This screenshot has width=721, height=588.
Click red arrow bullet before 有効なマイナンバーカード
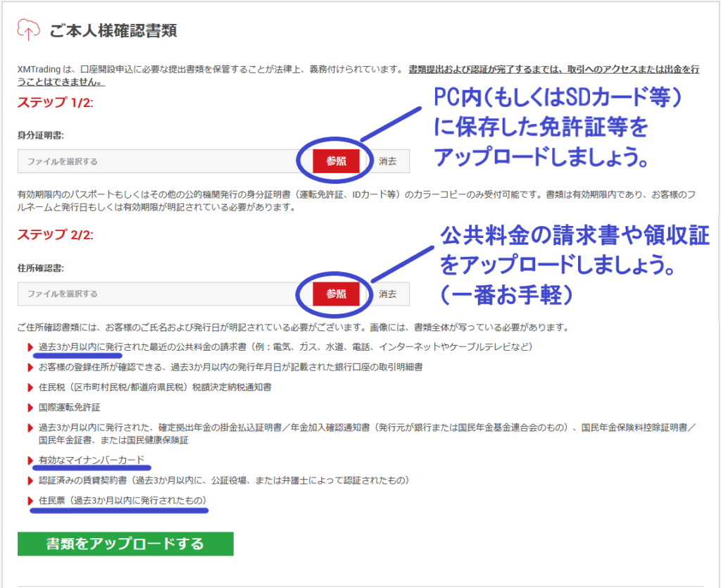(30, 461)
